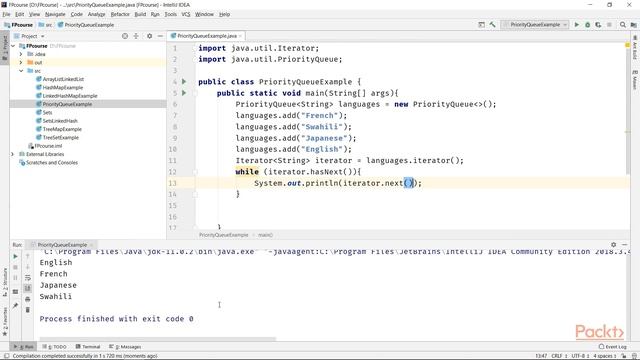Click Stop icon in Run panel sidebar

(x=16, y=267)
